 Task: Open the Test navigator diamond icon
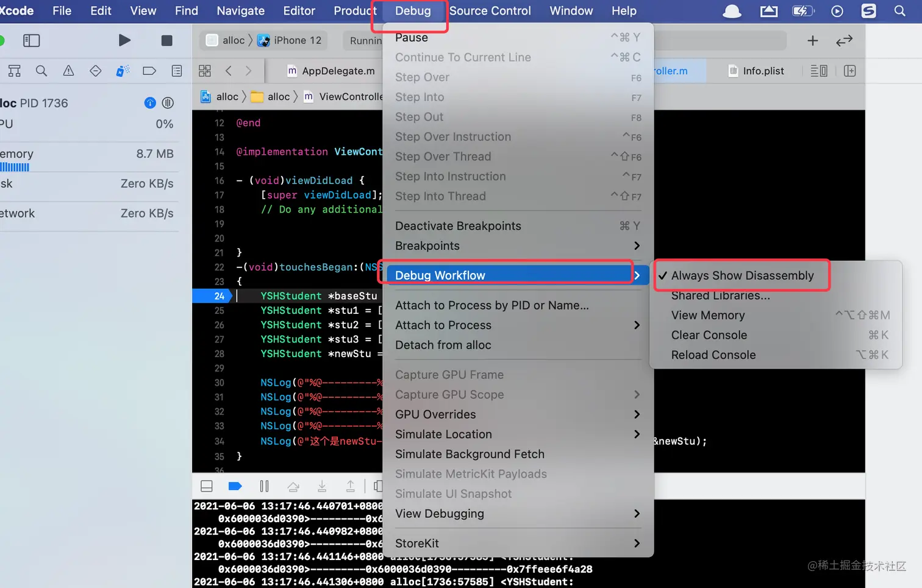96,71
